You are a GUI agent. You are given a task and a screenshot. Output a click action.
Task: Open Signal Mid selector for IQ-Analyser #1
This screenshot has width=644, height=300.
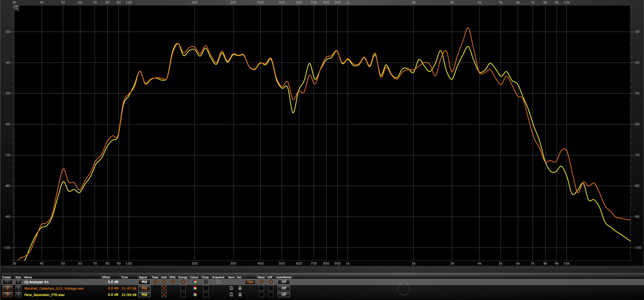pos(144,282)
